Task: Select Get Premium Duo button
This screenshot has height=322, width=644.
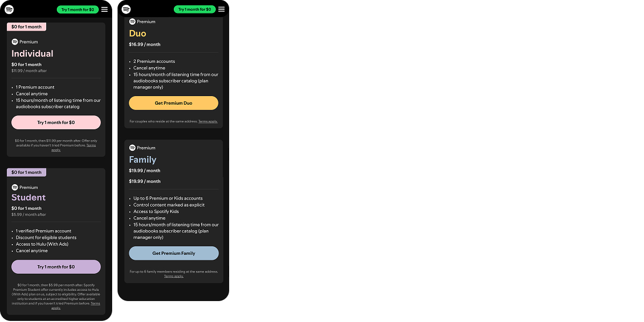Action: [x=173, y=103]
